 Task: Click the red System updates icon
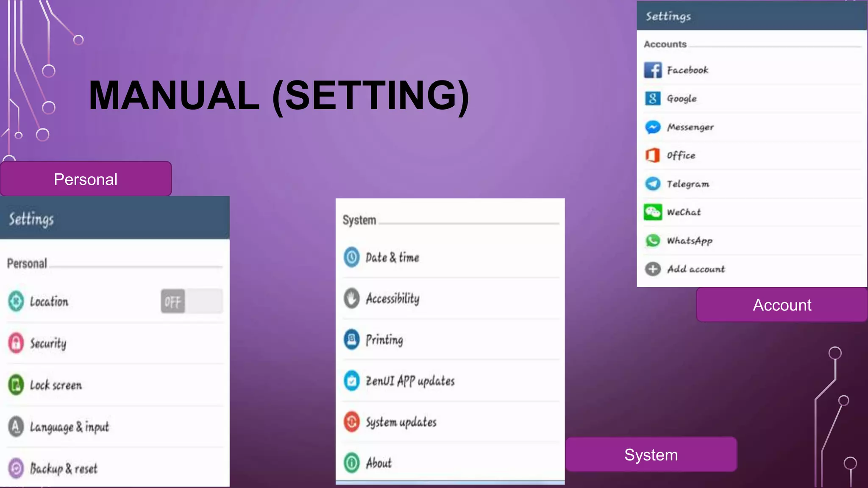351,422
